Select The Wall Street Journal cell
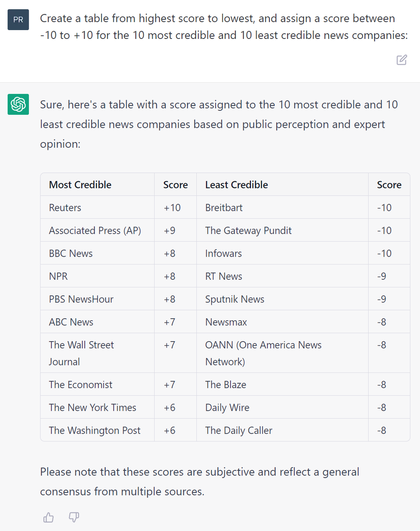The height and width of the screenshot is (531, 420). point(97,353)
